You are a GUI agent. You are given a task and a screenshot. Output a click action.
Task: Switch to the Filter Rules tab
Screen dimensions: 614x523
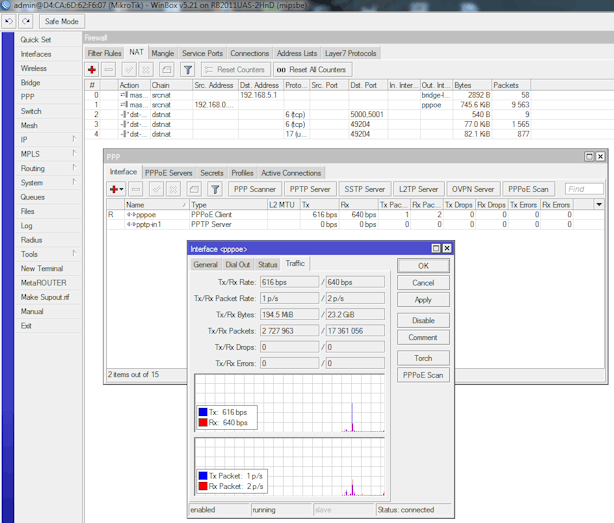tap(104, 53)
